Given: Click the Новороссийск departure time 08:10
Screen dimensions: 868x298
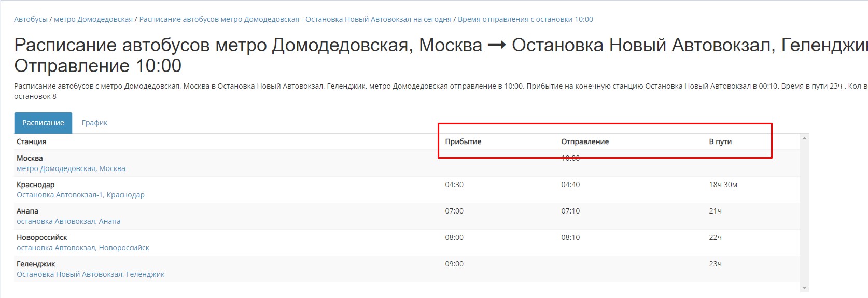Looking at the screenshot, I should click(x=570, y=237).
